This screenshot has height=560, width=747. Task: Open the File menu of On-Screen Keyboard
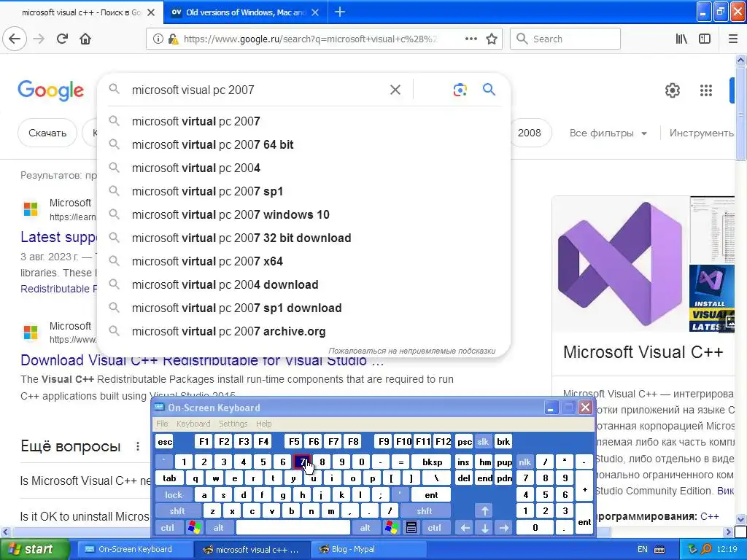coord(162,424)
